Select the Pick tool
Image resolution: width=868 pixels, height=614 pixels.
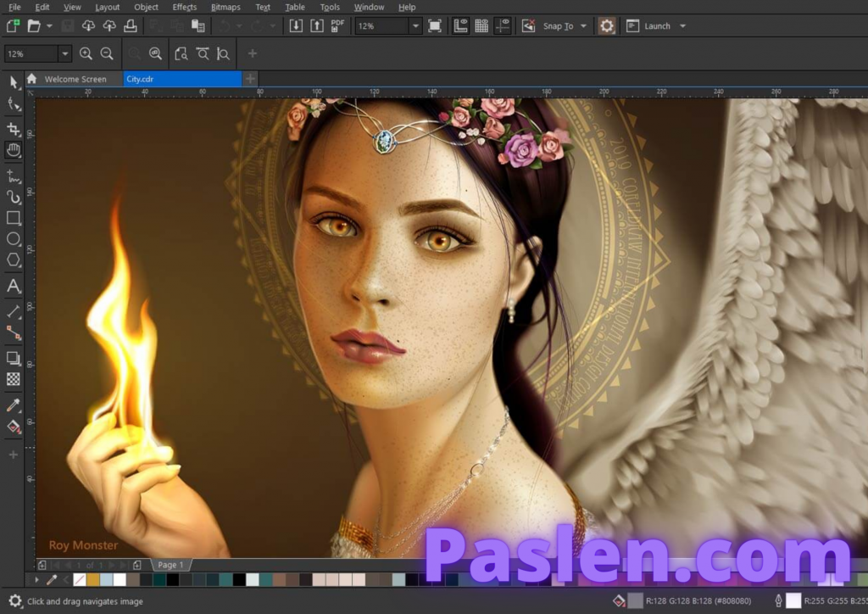pos(14,82)
